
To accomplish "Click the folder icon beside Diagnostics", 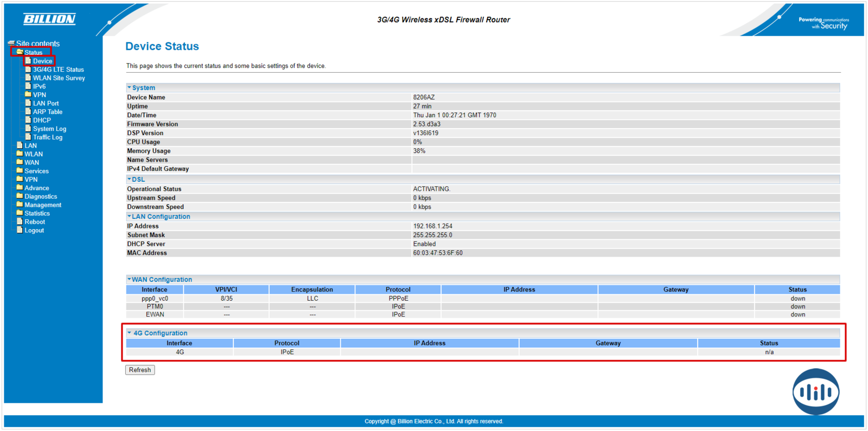I will tap(20, 197).
